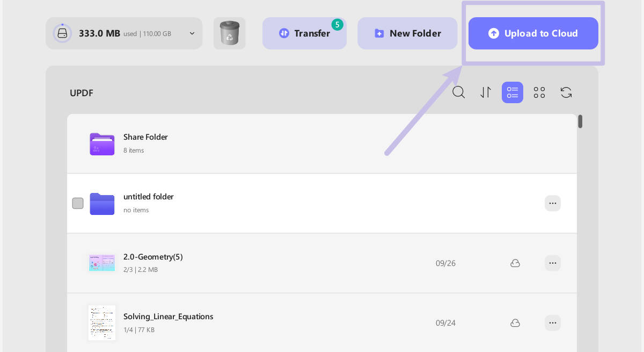Create a New Folder
Screen dimensions: 644x352
point(407,33)
